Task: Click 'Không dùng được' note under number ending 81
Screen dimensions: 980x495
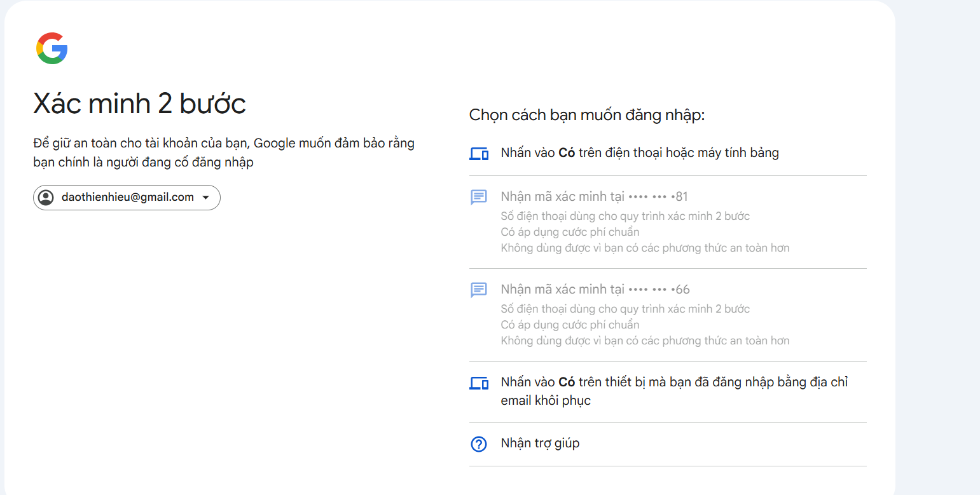Action: pos(645,248)
